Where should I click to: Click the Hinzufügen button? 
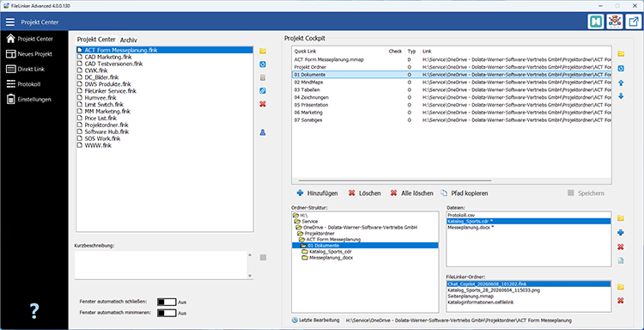(318, 193)
